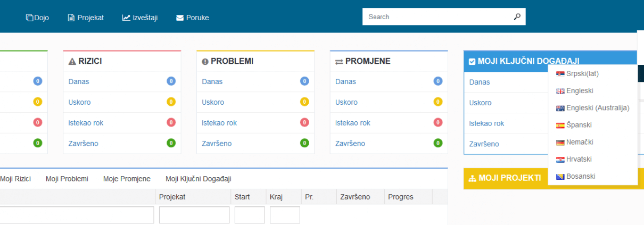This screenshot has height=225, width=644.
Task: Open the Istekao rok link under Rizici
Action: pyautogui.click(x=86, y=123)
